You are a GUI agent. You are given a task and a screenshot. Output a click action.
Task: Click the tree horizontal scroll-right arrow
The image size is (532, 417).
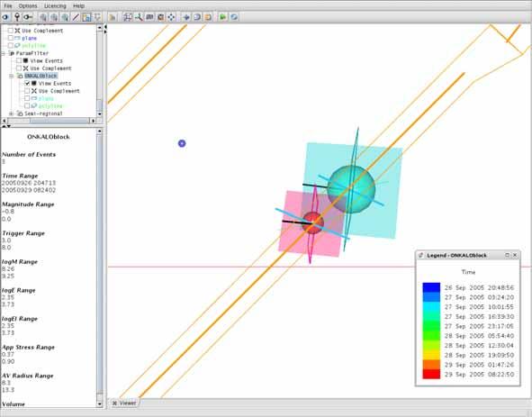[94, 121]
